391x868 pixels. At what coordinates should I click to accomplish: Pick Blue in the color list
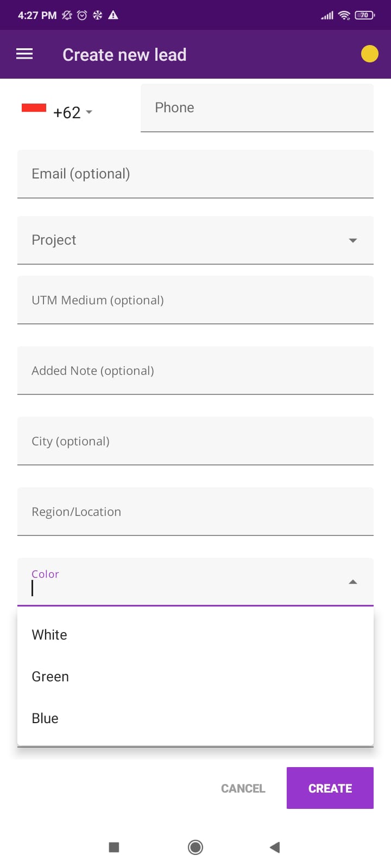click(x=45, y=718)
